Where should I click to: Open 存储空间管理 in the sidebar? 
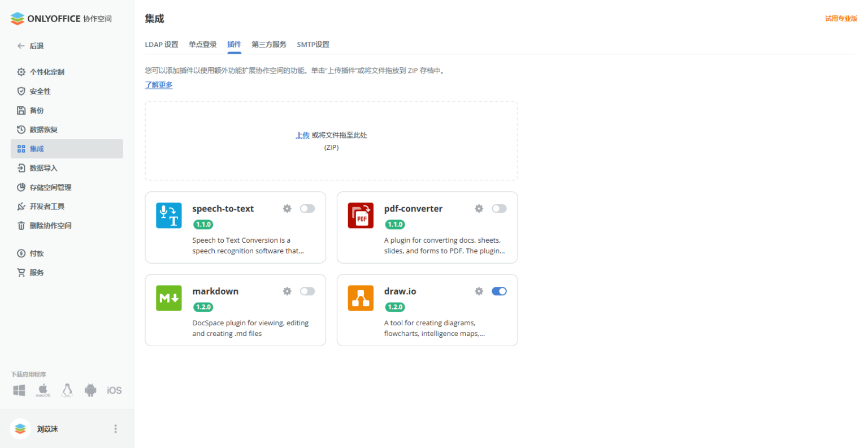pyautogui.click(x=67, y=187)
